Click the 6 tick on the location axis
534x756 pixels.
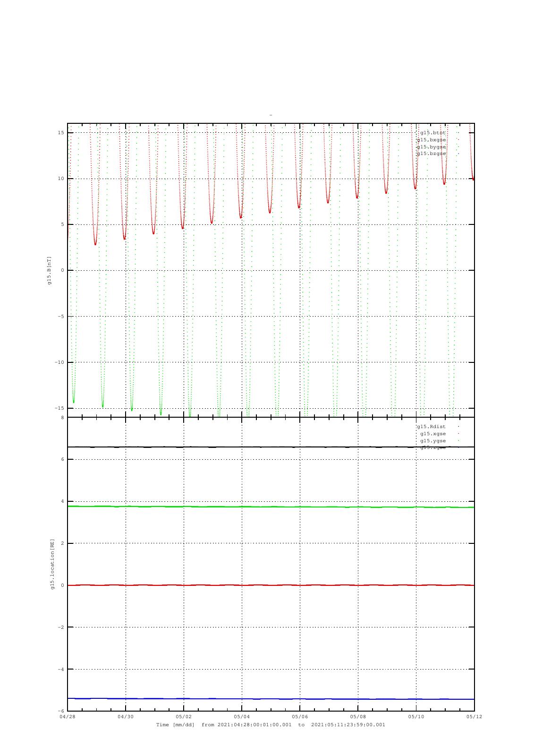(x=62, y=459)
